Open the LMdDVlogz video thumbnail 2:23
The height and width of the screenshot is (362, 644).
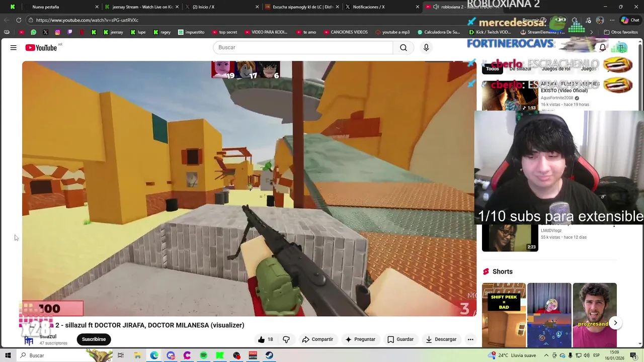510,238
